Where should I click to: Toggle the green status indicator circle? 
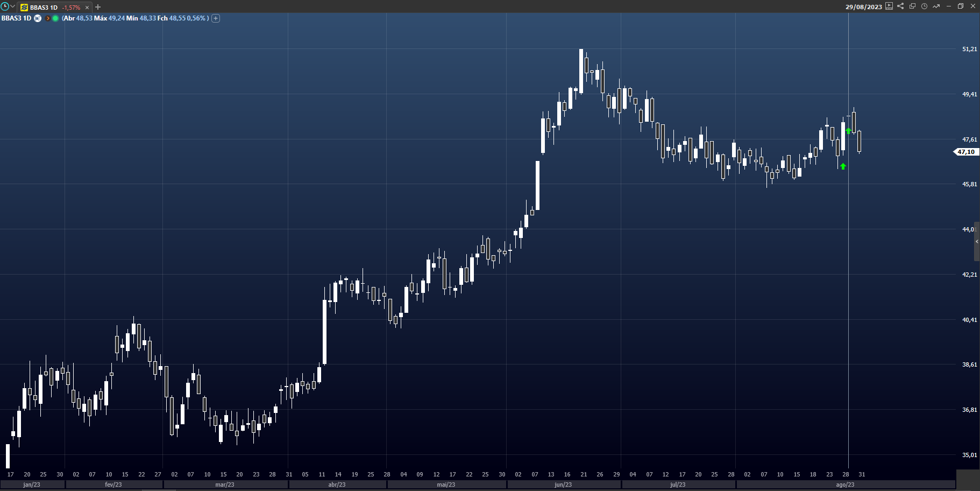tap(55, 18)
